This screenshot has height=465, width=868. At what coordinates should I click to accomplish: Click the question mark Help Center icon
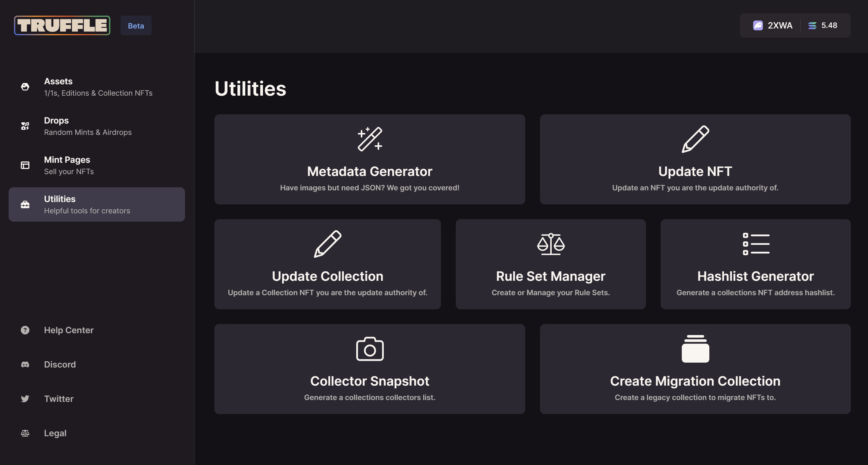pos(25,330)
